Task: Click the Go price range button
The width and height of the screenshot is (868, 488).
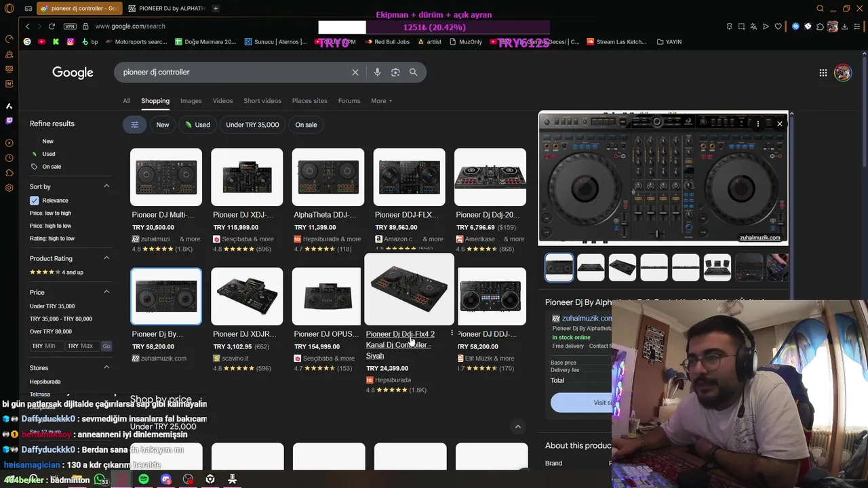Action: coord(106,346)
